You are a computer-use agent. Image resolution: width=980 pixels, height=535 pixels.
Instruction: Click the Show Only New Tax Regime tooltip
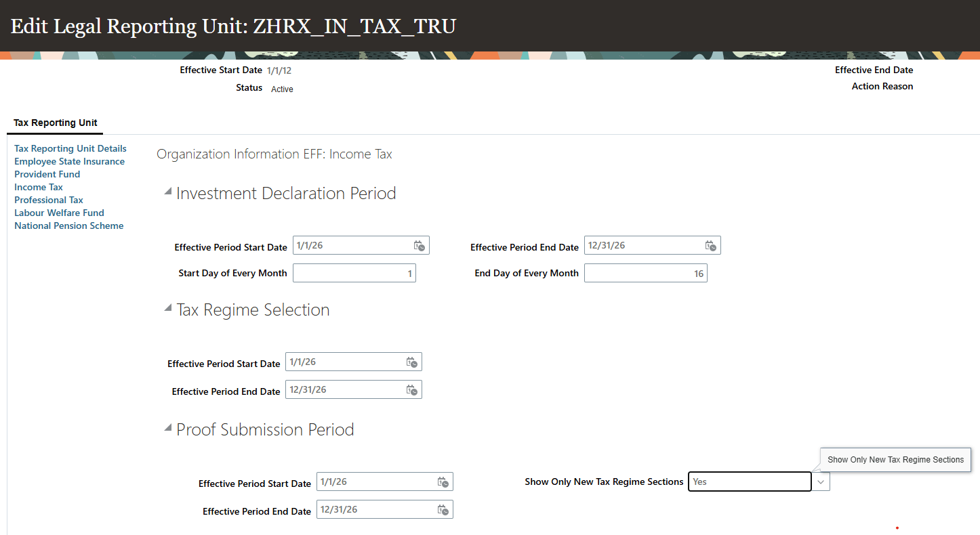coord(895,459)
